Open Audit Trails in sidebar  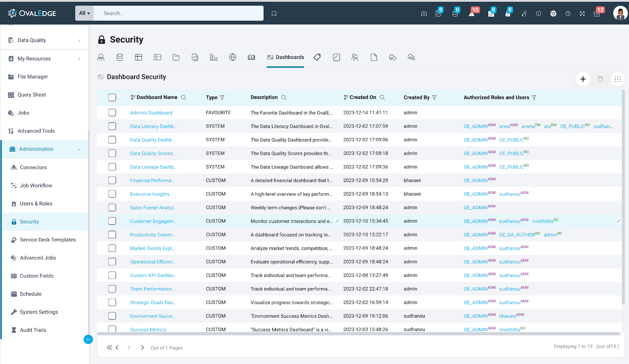click(33, 330)
